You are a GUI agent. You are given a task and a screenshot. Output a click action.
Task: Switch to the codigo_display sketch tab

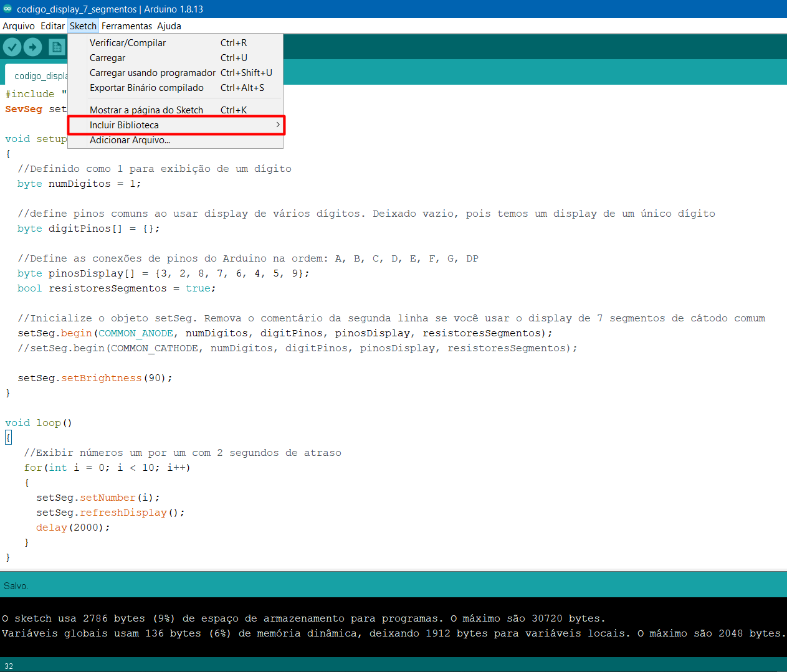[39, 76]
